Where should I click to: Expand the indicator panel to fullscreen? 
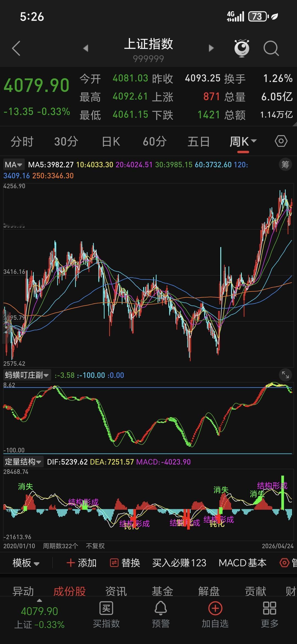(x=285, y=375)
